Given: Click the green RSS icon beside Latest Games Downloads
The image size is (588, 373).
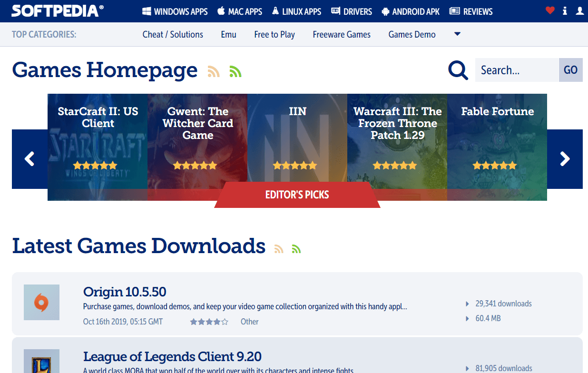Looking at the screenshot, I should tap(296, 248).
